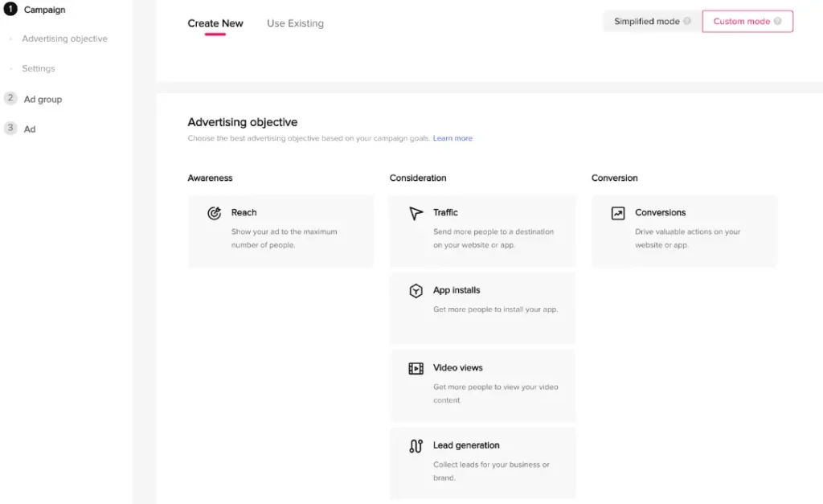Choose the Reach objective title
This screenshot has width=823, height=504.
click(x=244, y=213)
